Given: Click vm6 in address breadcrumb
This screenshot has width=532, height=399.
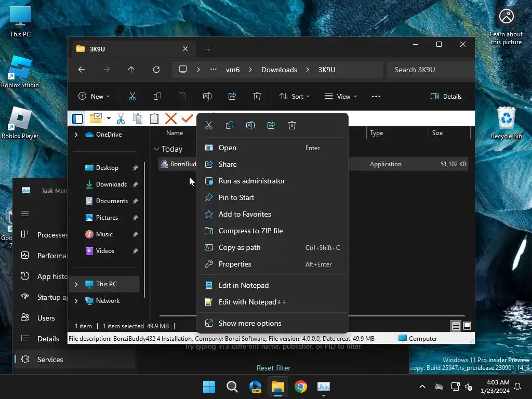Looking at the screenshot, I should tap(233, 70).
